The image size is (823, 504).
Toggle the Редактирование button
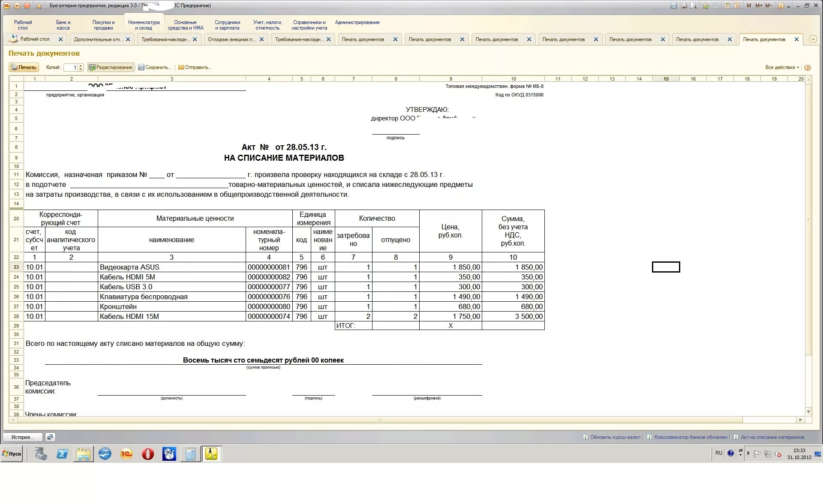111,67
